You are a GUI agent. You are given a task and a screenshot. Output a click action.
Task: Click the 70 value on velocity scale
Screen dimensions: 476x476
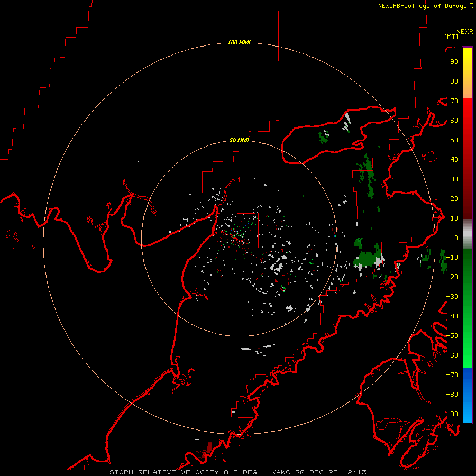(454, 101)
